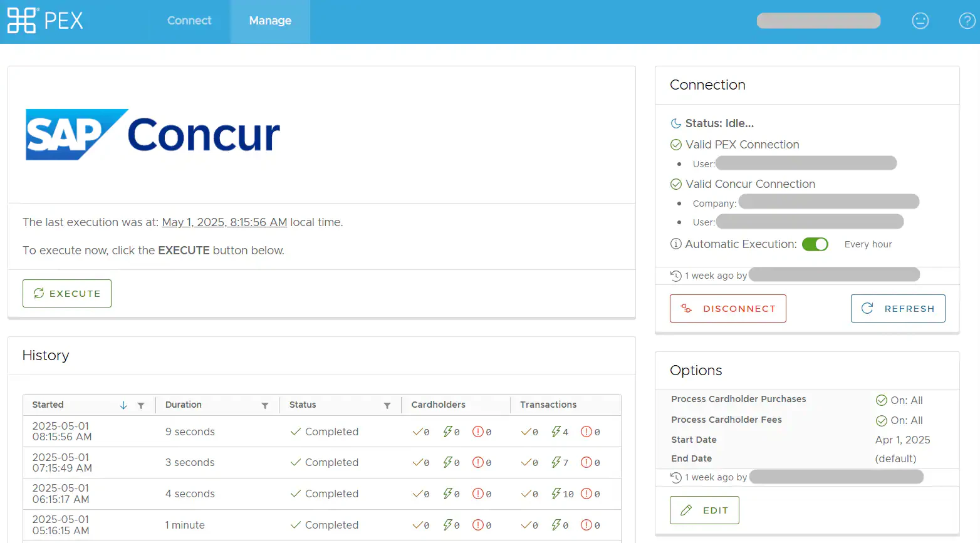
Task: Click transactions error icon in the 06:15:17 row
Action: click(586, 494)
